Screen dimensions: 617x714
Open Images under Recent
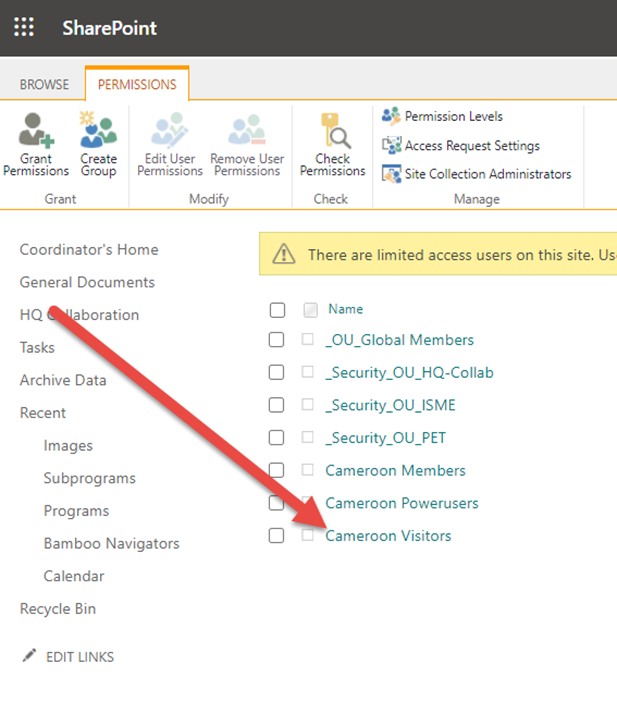click(68, 446)
